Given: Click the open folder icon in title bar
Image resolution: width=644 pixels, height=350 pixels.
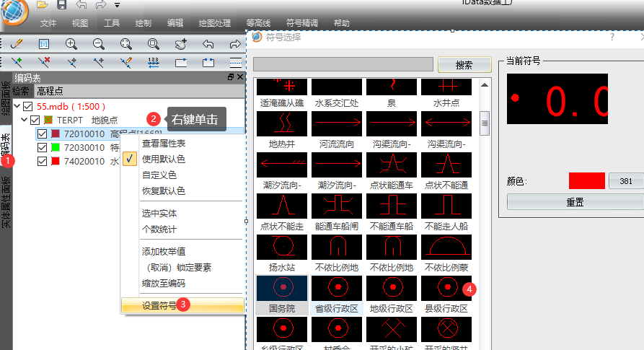Looking at the screenshot, I should click(x=42, y=5).
